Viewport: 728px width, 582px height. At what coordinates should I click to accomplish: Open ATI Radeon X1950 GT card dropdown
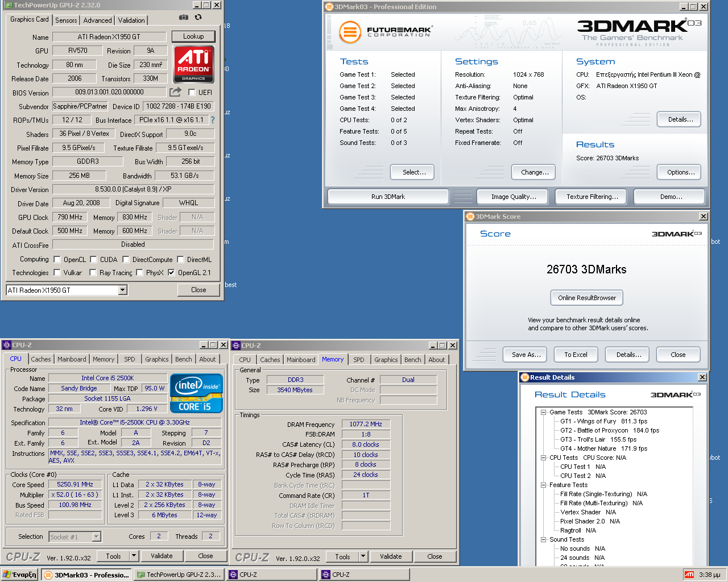[122, 290]
